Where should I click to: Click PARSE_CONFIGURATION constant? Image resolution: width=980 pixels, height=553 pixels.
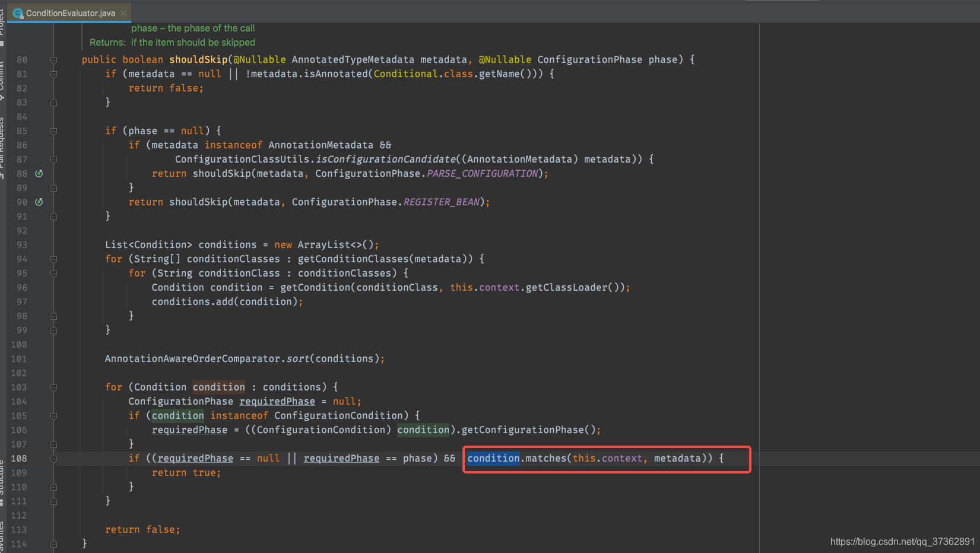click(482, 173)
